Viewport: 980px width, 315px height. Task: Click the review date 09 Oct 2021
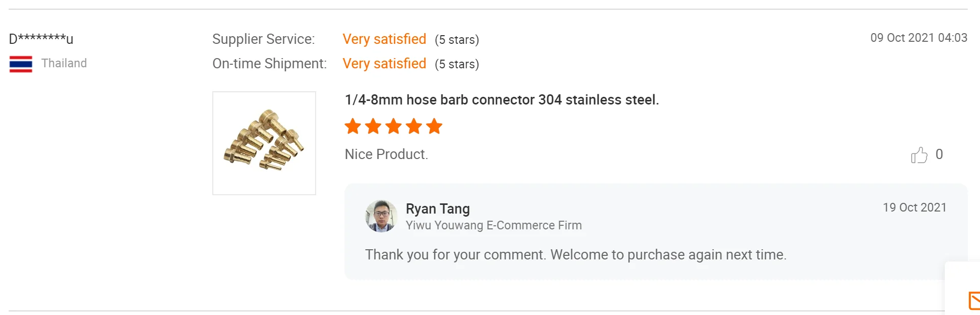[918, 38]
